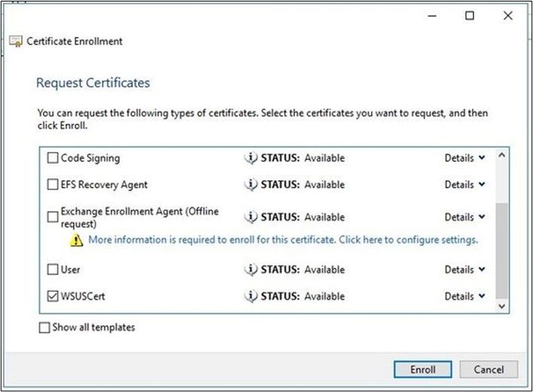
Task: Expand Details for WSUSCert
Action: point(464,296)
